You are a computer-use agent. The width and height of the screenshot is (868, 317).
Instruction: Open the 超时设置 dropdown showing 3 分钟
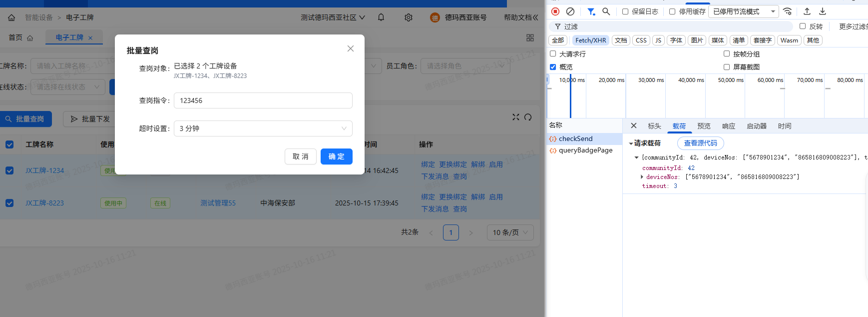tap(263, 128)
